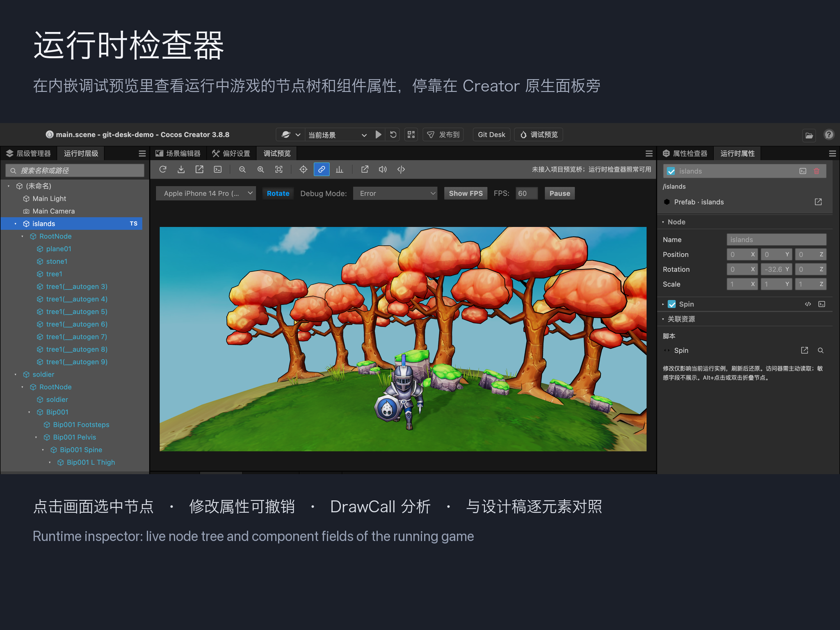Image resolution: width=840 pixels, height=630 pixels.
Task: Click the zoom in magnifier icon
Action: pyautogui.click(x=260, y=169)
